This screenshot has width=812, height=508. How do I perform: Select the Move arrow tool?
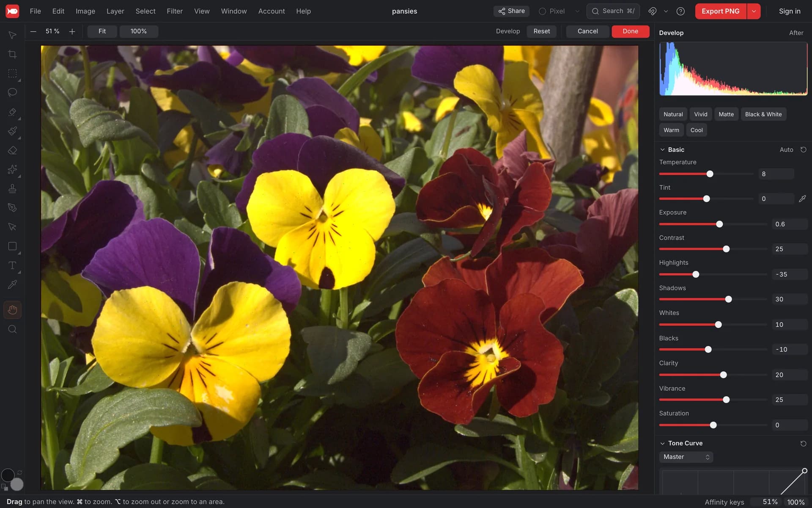pyautogui.click(x=12, y=35)
